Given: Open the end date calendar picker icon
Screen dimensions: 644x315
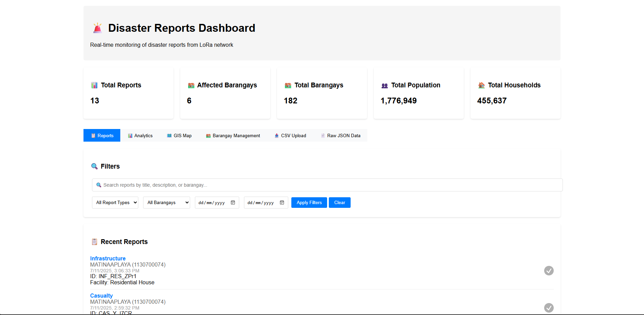Looking at the screenshot, I should [x=282, y=203].
